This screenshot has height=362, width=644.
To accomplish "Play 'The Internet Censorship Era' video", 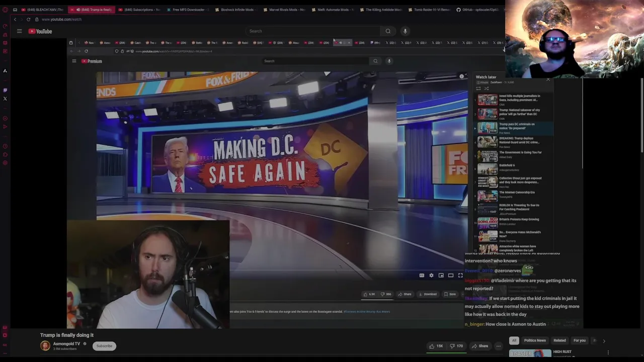I will coord(513,196).
